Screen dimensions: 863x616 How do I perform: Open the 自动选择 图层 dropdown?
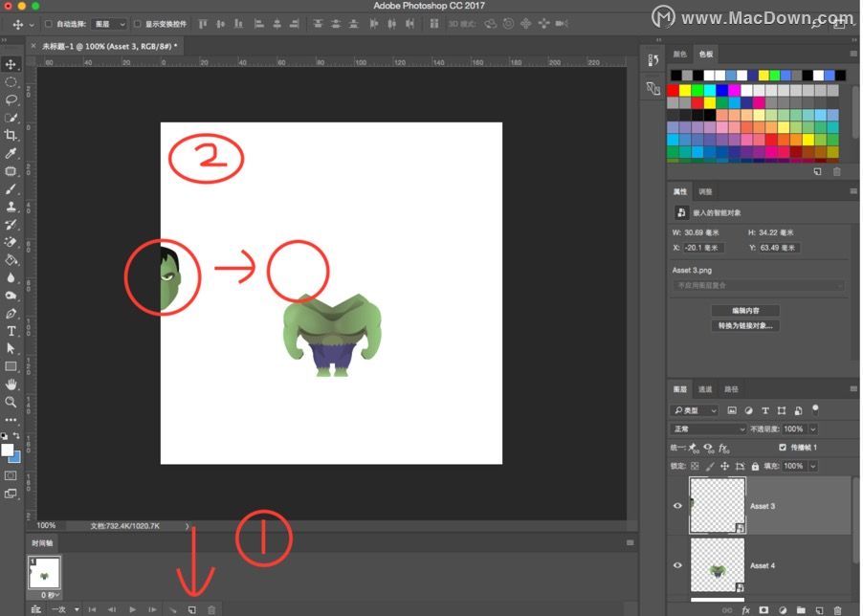click(109, 24)
